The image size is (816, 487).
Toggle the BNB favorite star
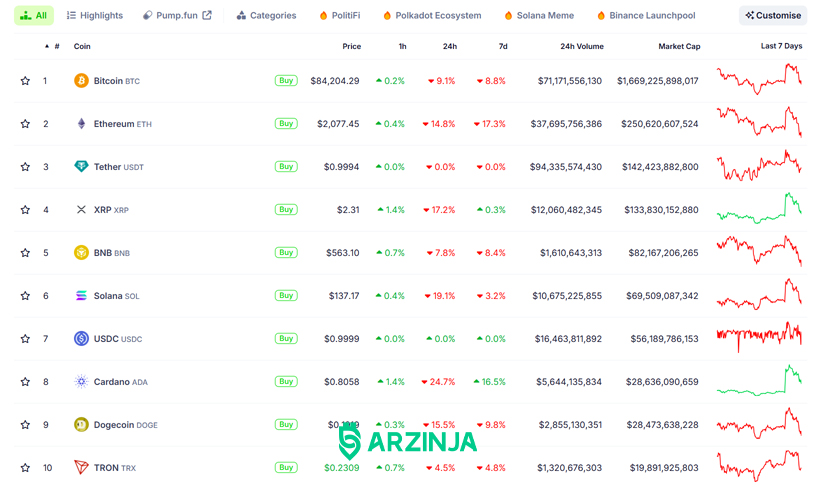[x=25, y=253]
